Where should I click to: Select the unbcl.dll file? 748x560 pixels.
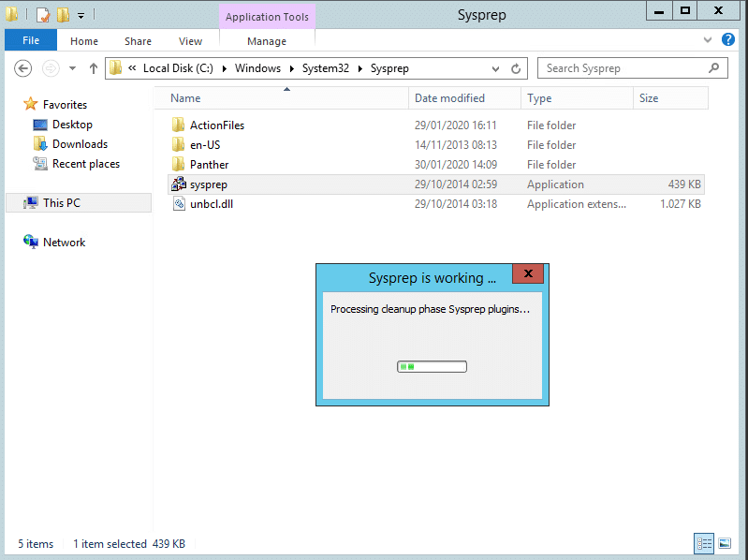pyautogui.click(x=211, y=204)
